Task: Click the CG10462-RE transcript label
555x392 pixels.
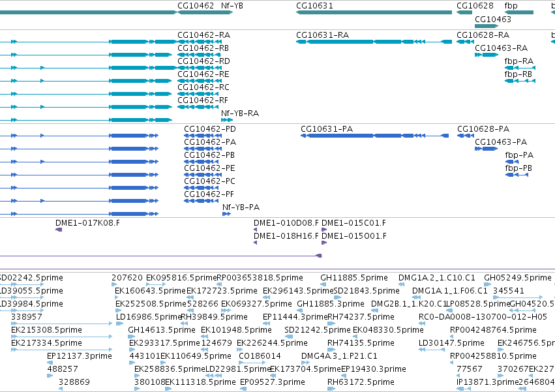Action: pyautogui.click(x=203, y=74)
